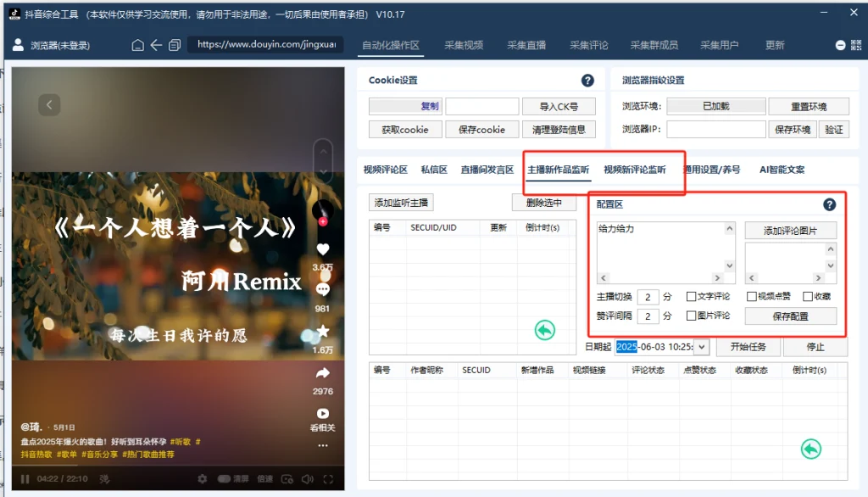The width and height of the screenshot is (868, 497).
Task: Click the 添加监听主播 button
Action: [x=401, y=203]
